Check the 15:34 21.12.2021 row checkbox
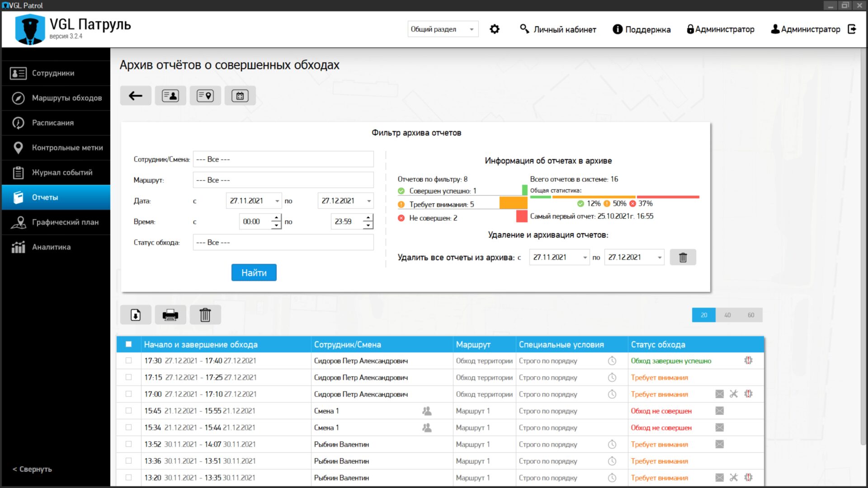The height and width of the screenshot is (488, 868). [x=129, y=427]
